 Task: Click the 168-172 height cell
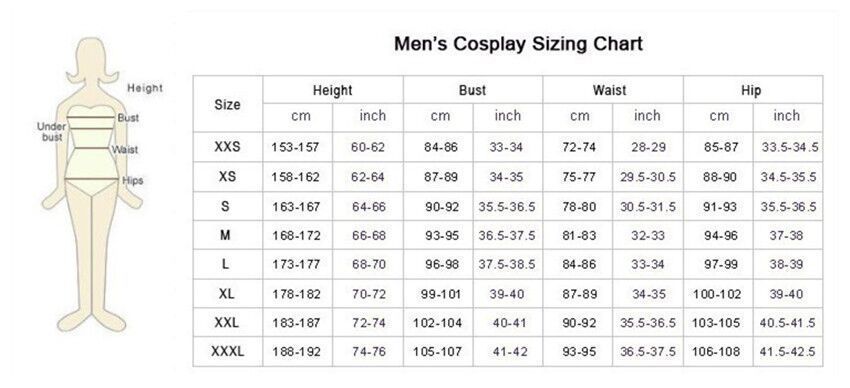point(296,236)
